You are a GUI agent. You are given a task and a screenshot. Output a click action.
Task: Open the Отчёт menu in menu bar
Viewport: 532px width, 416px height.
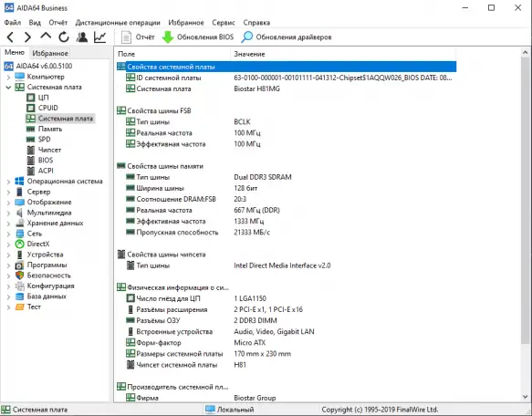click(58, 23)
